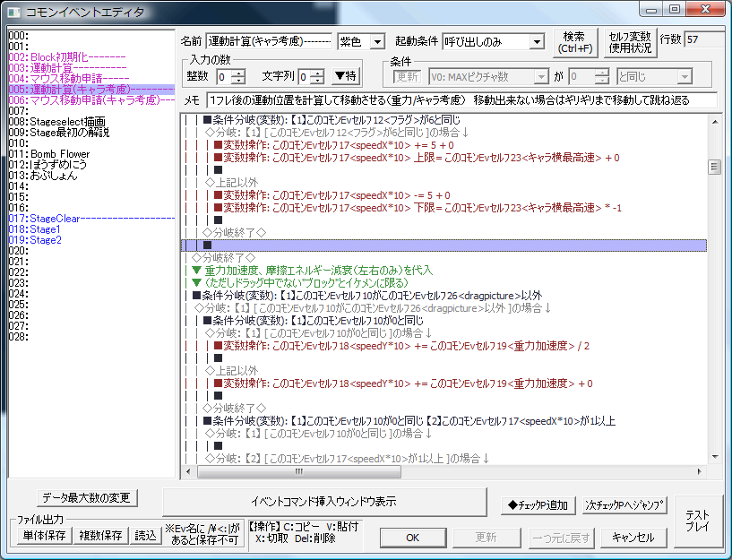This screenshot has width=732, height=560.
Task: Click ◆チェックP追加 button
Action: 538,505
